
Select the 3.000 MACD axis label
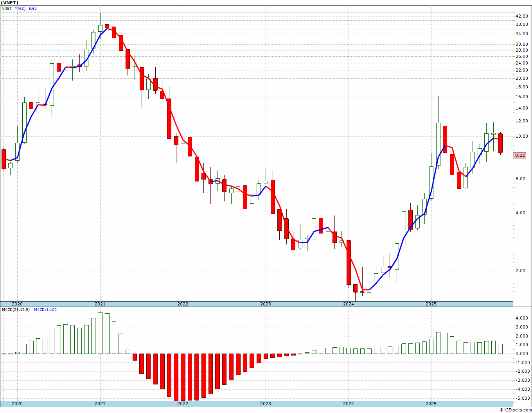pos(522,327)
